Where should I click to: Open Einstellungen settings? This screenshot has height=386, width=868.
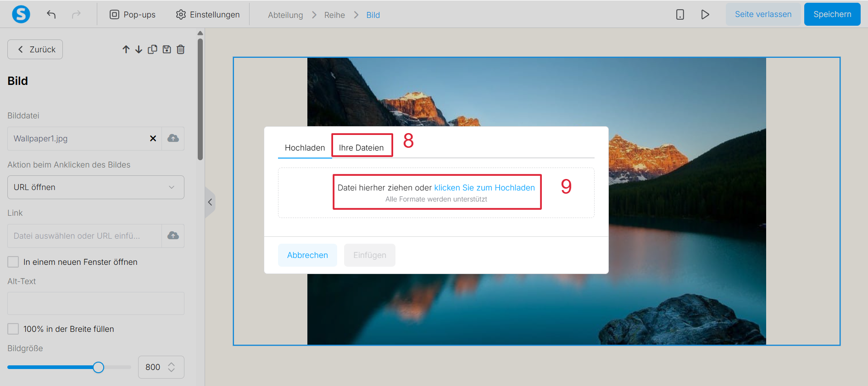[208, 15]
